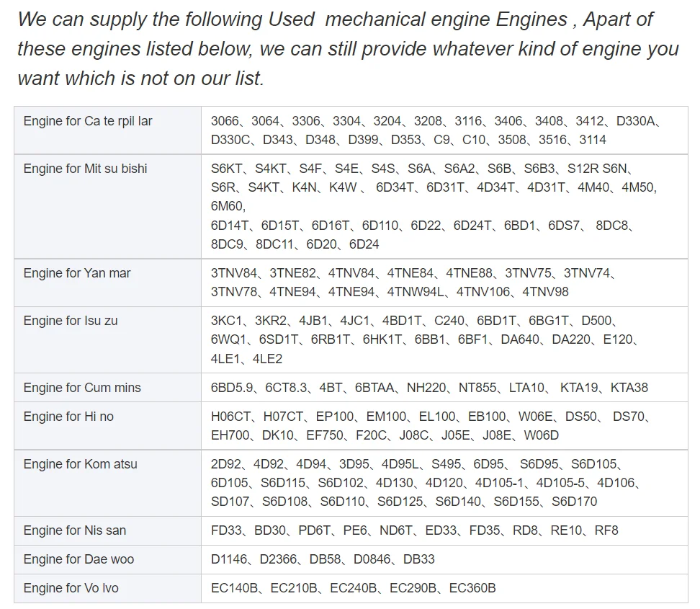The image size is (700, 609).
Task: Click the 'Engine for Ca te rpil lar' cell
Action: (x=88, y=121)
